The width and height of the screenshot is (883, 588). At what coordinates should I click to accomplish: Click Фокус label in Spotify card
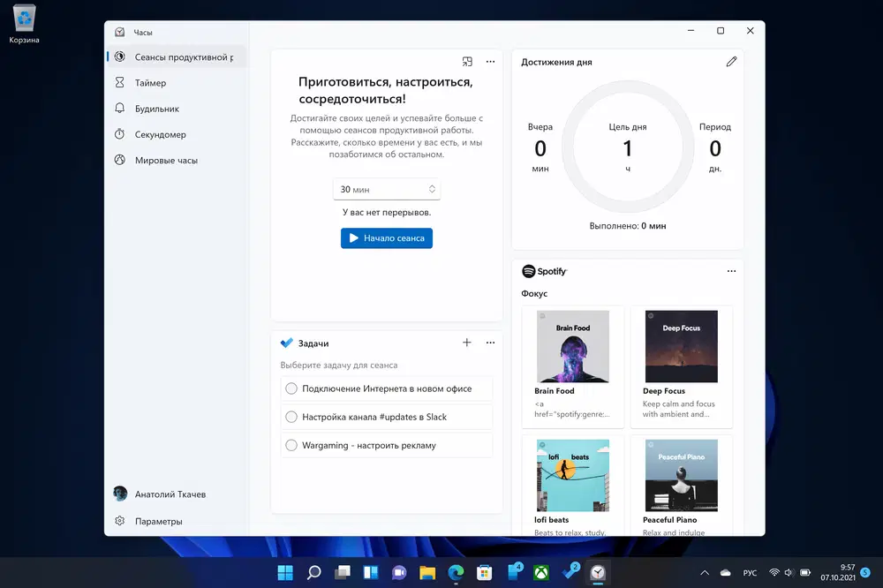click(534, 293)
